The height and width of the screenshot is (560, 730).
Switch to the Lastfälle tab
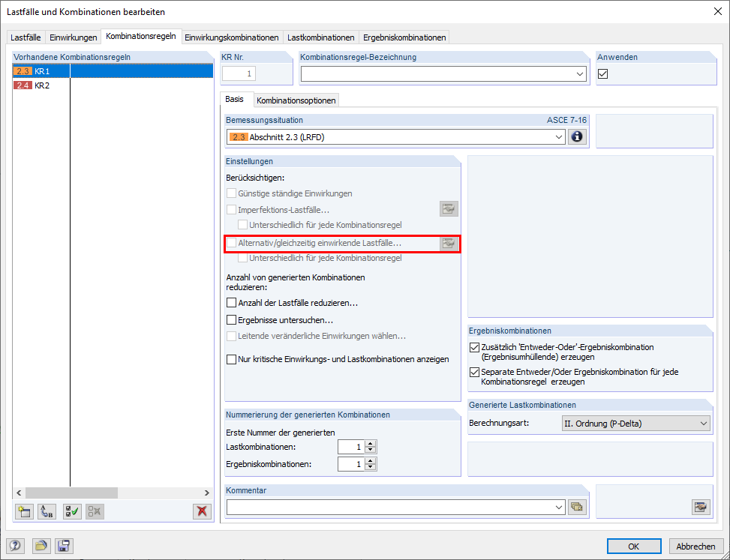(x=26, y=37)
